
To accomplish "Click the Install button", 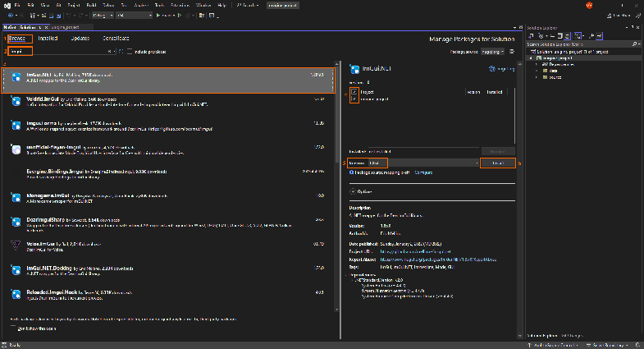I will click(x=498, y=163).
